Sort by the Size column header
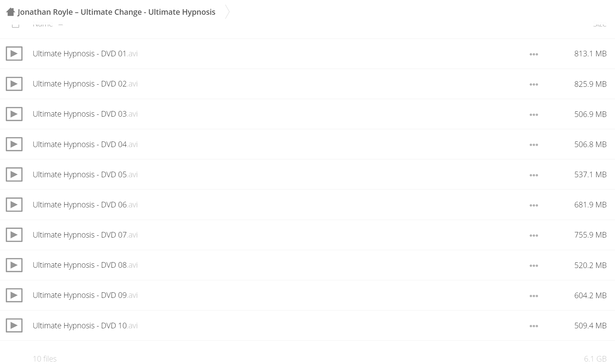Screen dimensions: 615x364 pos(599,25)
